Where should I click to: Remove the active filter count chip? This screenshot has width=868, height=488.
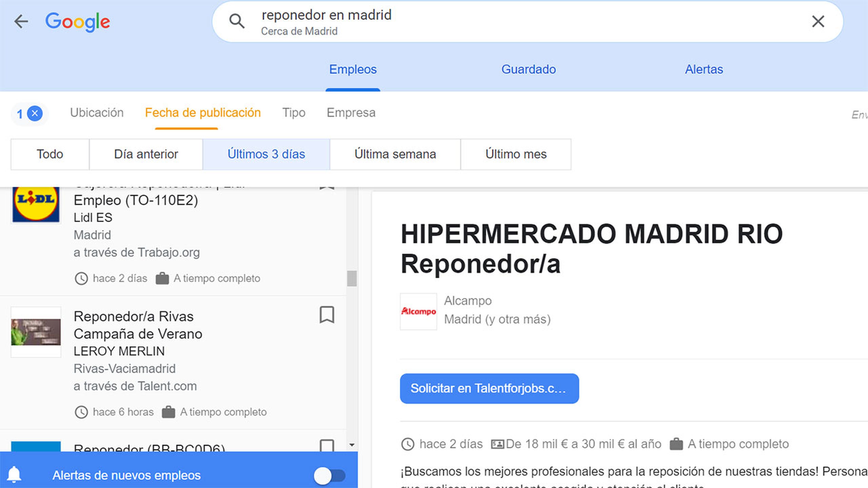35,113
